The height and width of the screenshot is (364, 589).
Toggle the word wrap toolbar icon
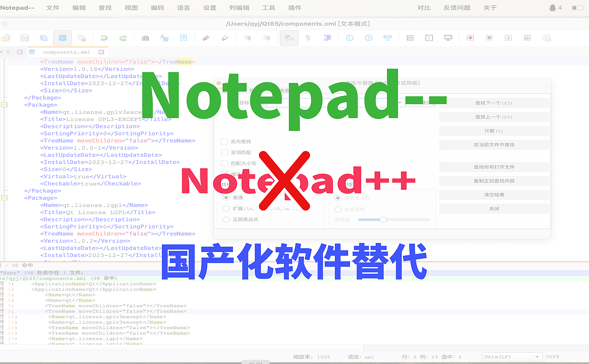click(x=289, y=38)
